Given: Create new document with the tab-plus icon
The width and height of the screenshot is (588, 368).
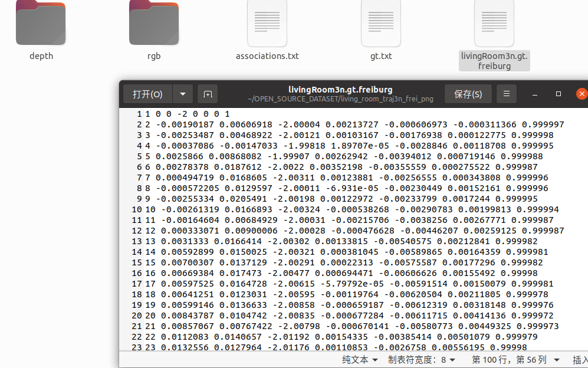Looking at the screenshot, I should tap(208, 94).
